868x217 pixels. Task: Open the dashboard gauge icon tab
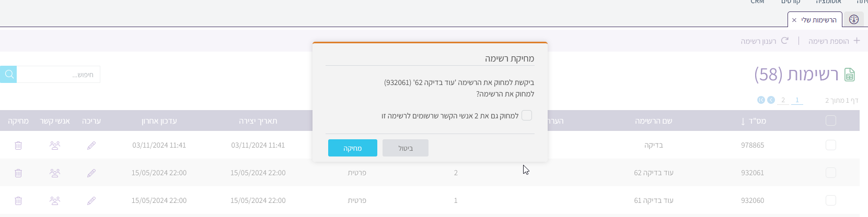(854, 20)
